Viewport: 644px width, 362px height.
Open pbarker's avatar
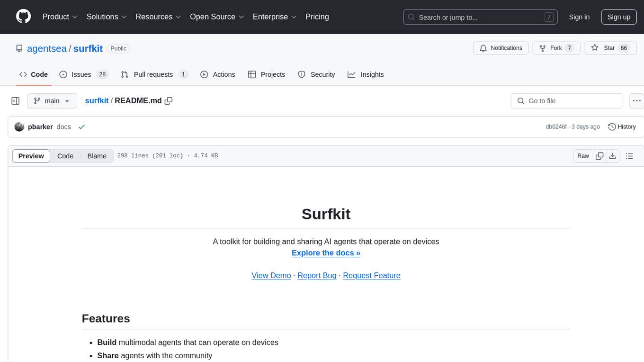tap(19, 127)
